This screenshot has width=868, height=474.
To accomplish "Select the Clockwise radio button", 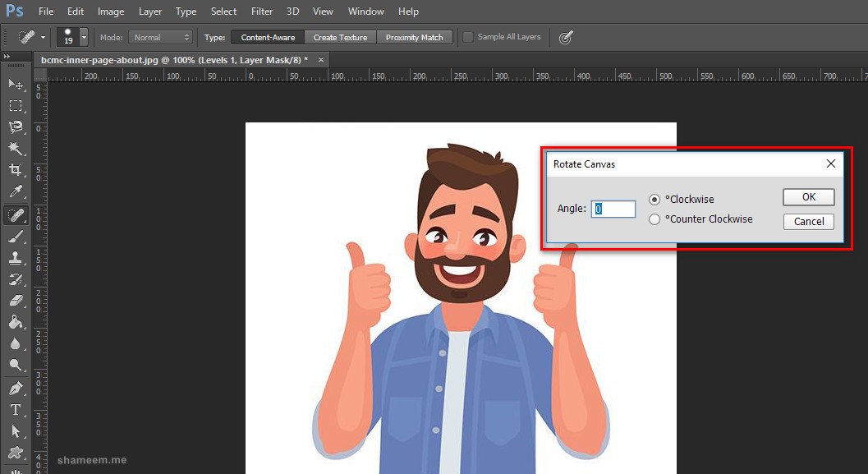I will [x=654, y=199].
